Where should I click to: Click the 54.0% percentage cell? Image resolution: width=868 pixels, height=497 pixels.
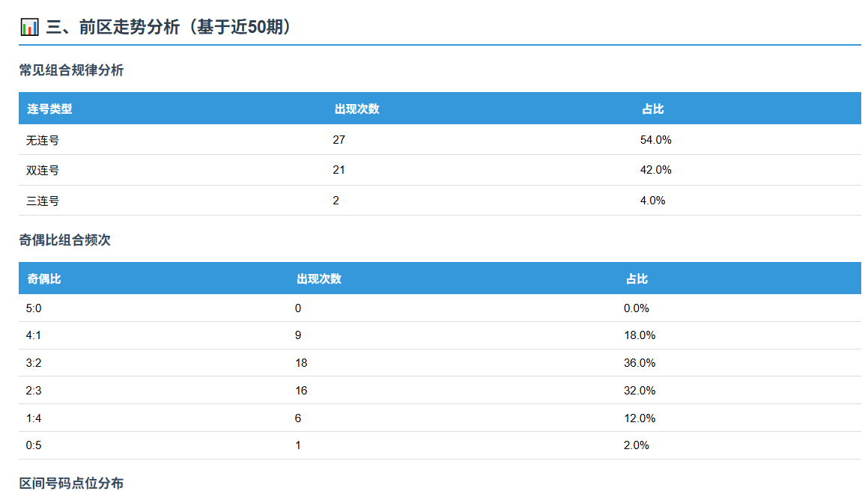pos(655,140)
